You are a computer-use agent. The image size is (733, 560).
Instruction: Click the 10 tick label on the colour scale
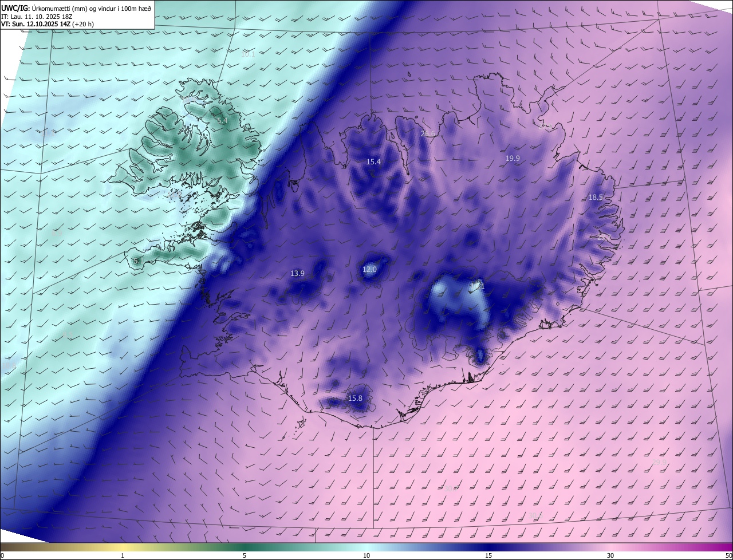[x=366, y=555]
